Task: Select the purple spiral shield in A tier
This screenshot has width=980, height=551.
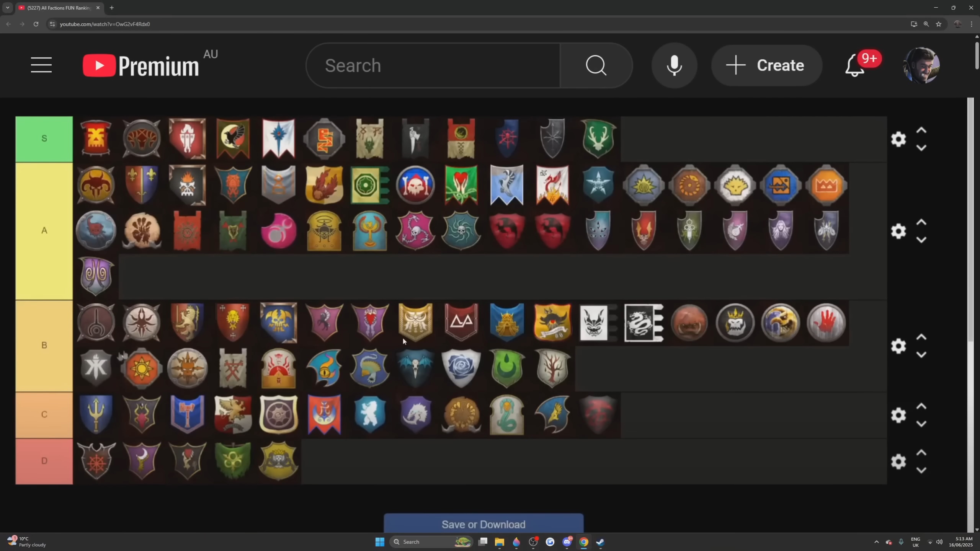Action: click(x=96, y=276)
